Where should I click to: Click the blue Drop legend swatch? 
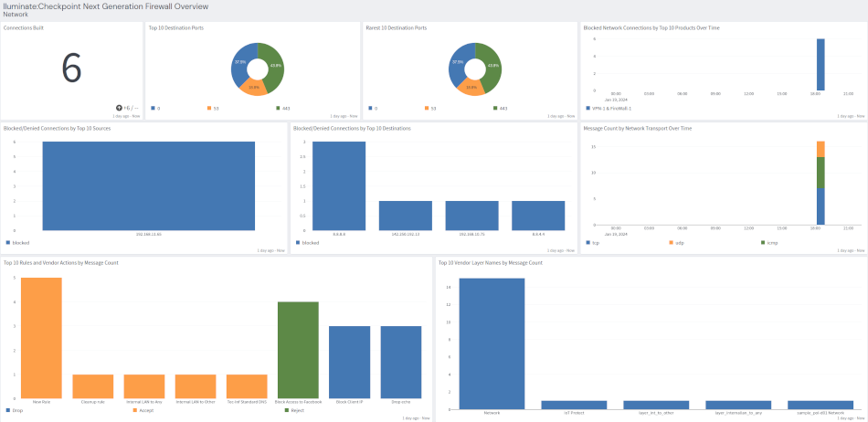pyautogui.click(x=6, y=410)
